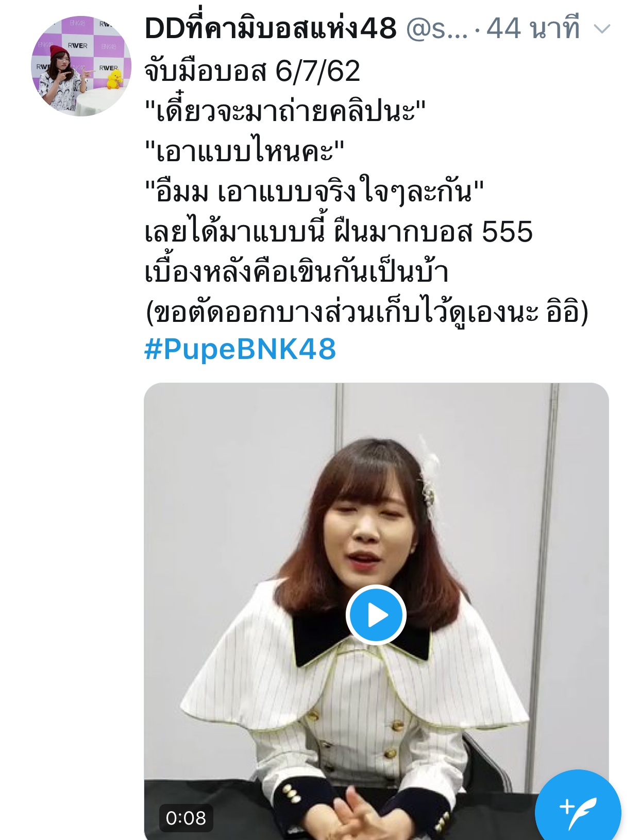Screen dimensions: 640x840
Task: Click the parenthetical line ending with อิอิ
Action: [x=367, y=312]
